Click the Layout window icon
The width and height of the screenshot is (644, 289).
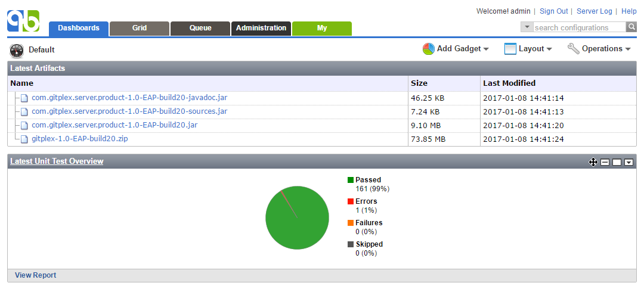[510, 49]
